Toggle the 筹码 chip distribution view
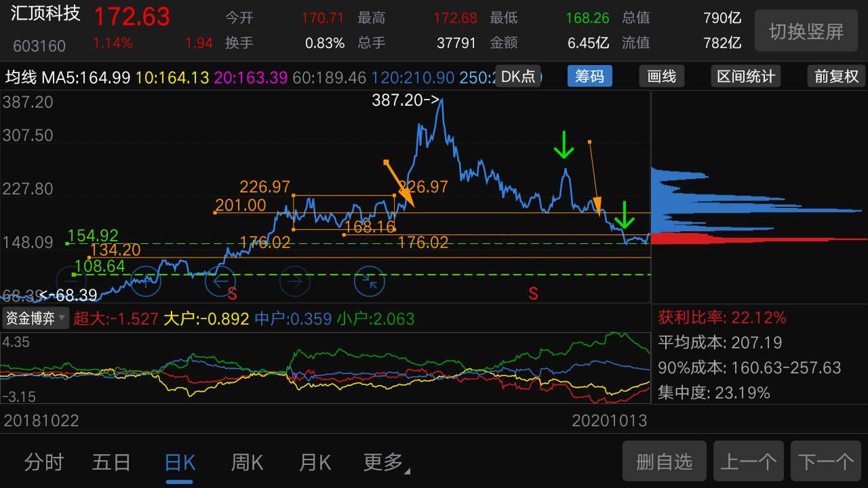 coord(589,76)
